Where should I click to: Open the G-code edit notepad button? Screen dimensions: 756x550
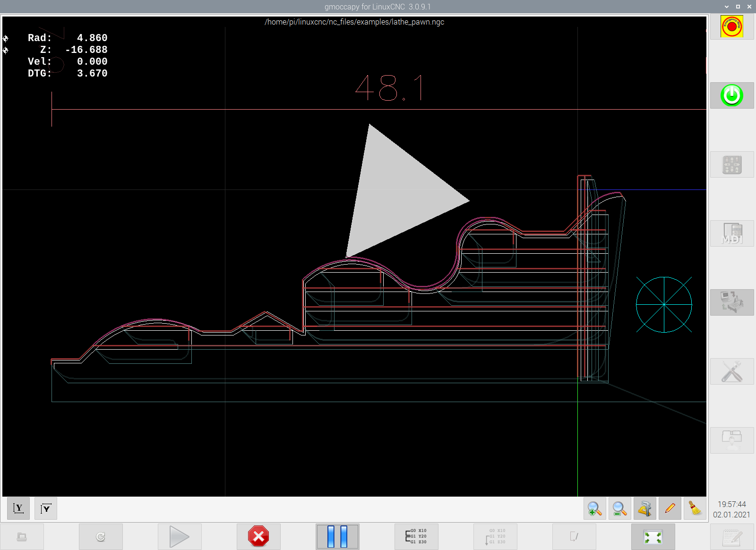[732, 537]
